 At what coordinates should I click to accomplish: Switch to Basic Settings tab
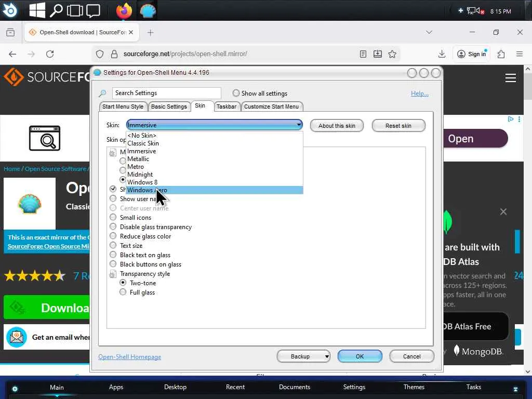click(169, 107)
